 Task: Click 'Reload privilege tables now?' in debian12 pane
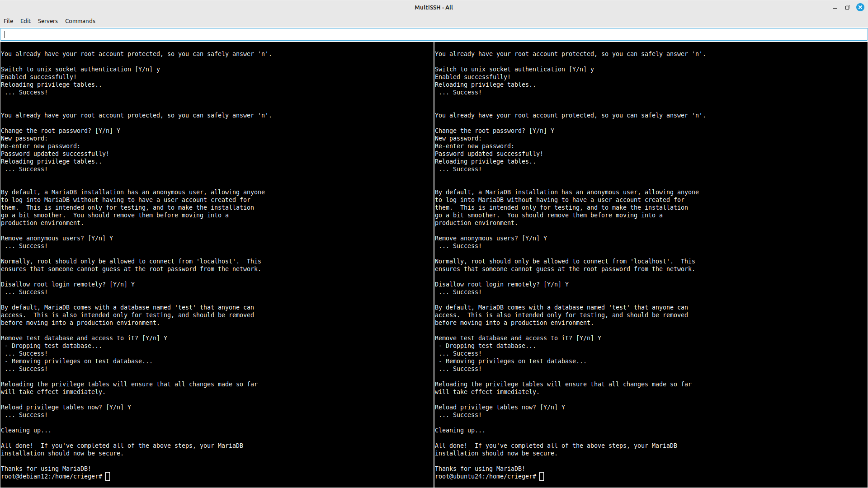[x=52, y=407]
